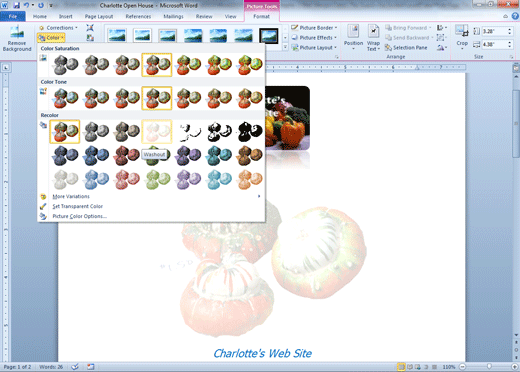Choose the Washout recolor thumbnail
Viewport: 520px width, 372px height.
[x=157, y=132]
